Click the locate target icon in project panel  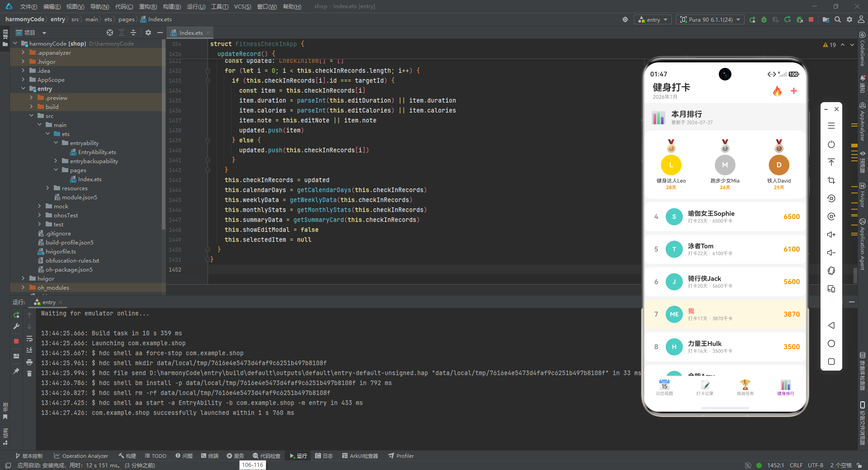110,33
